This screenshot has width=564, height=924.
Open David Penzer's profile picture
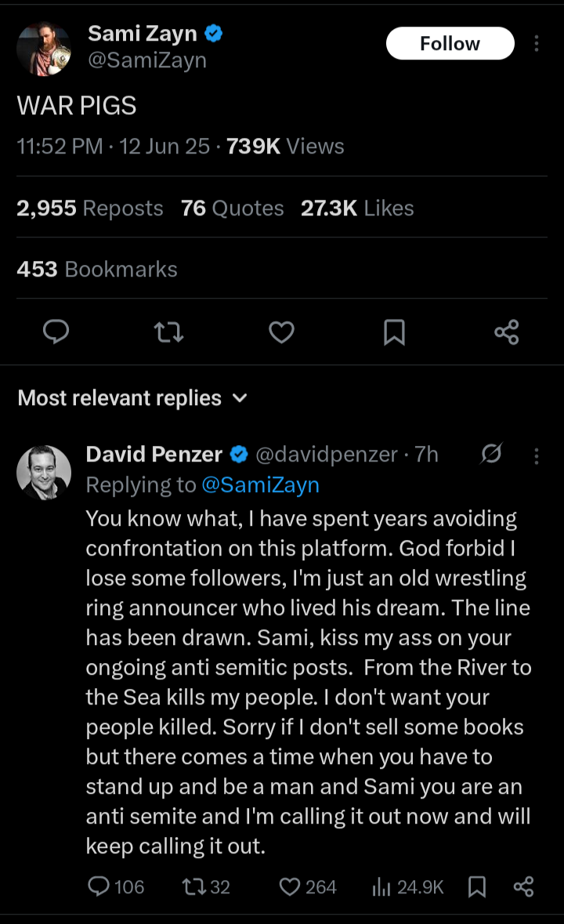(44, 472)
